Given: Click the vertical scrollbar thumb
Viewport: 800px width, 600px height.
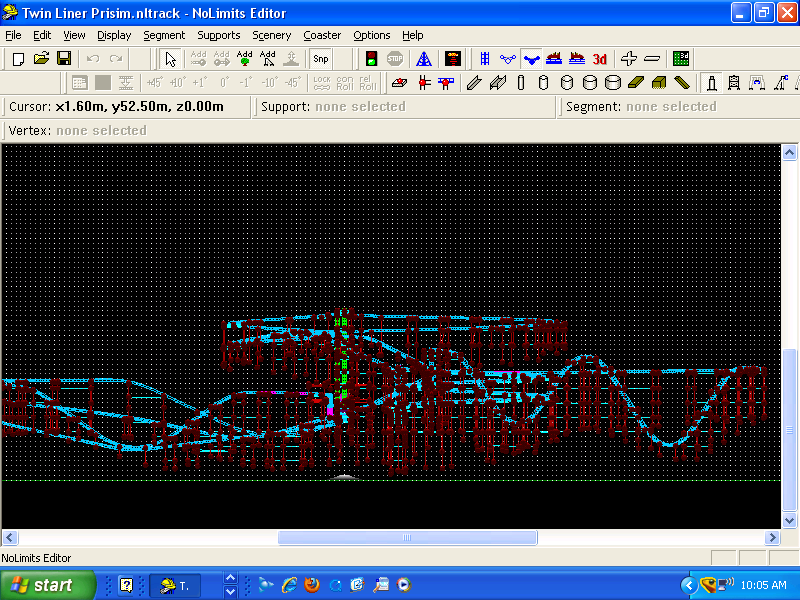Looking at the screenshot, I should (789, 430).
